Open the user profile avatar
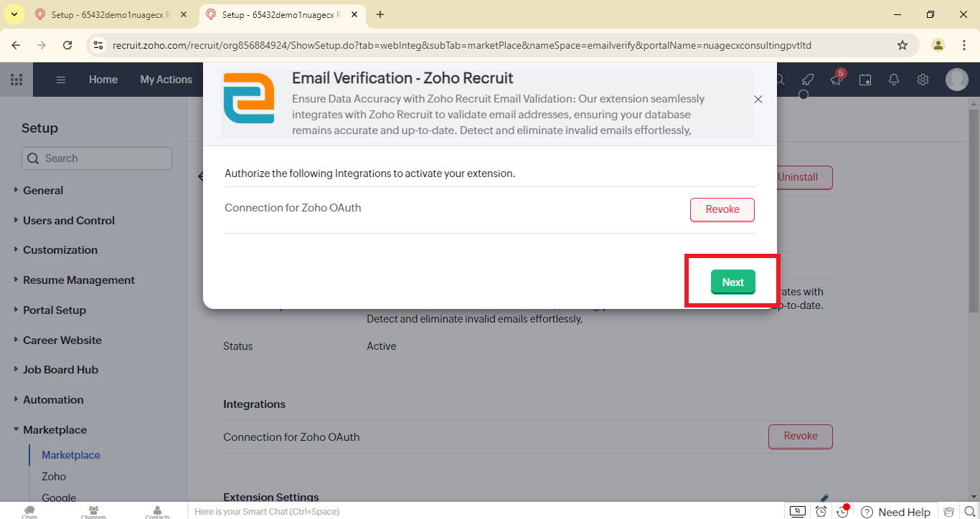Screen dimensions: 980x519 tap(957, 80)
